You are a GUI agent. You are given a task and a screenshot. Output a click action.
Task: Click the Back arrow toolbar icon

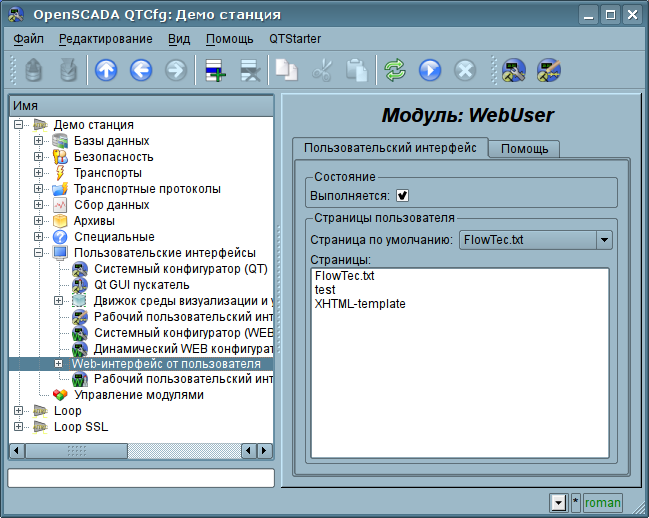140,70
